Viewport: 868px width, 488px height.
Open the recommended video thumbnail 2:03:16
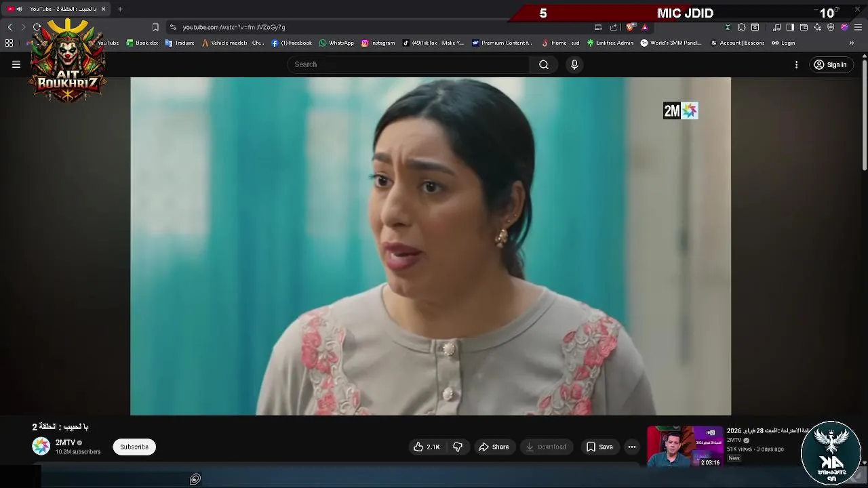click(685, 447)
